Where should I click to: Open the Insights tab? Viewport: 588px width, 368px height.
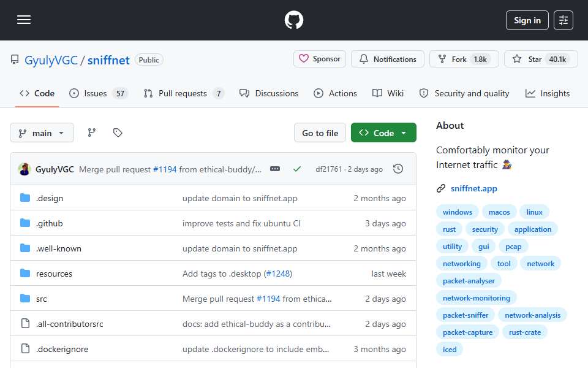(x=548, y=93)
